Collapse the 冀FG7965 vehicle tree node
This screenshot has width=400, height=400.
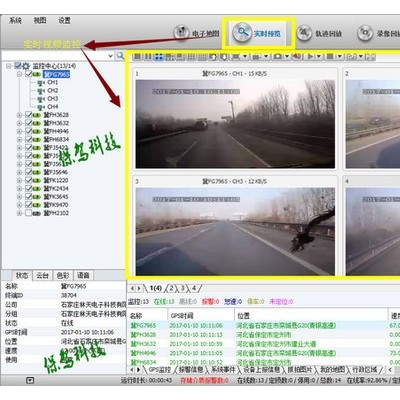tap(19, 74)
